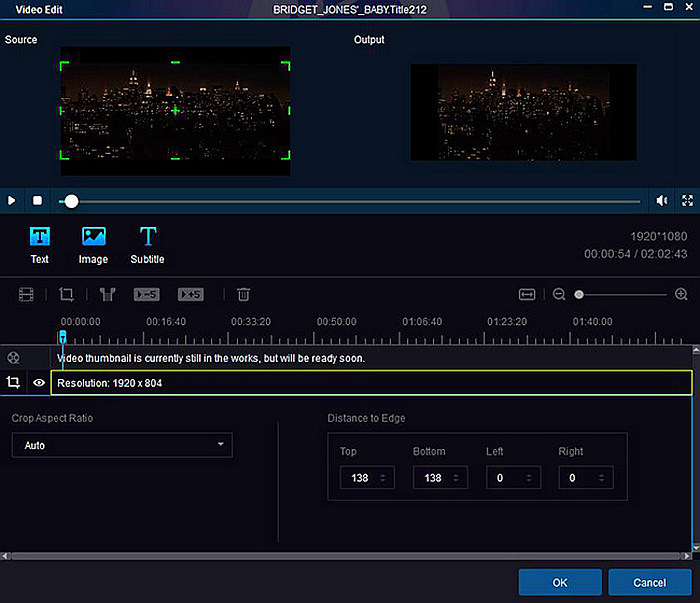Delete selection with the trash icon
Screen dimensions: 700x603
[243, 295]
